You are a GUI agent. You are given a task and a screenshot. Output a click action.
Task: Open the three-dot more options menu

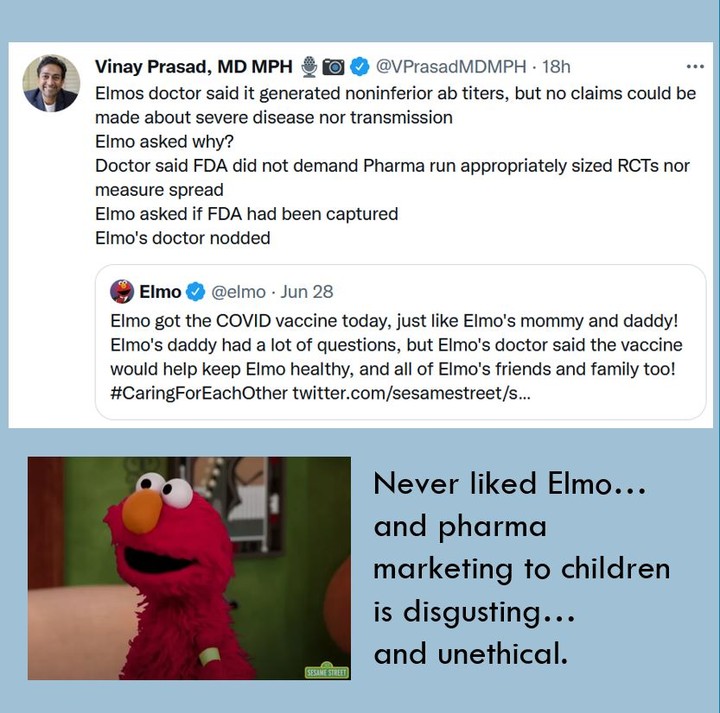pyautogui.click(x=695, y=67)
